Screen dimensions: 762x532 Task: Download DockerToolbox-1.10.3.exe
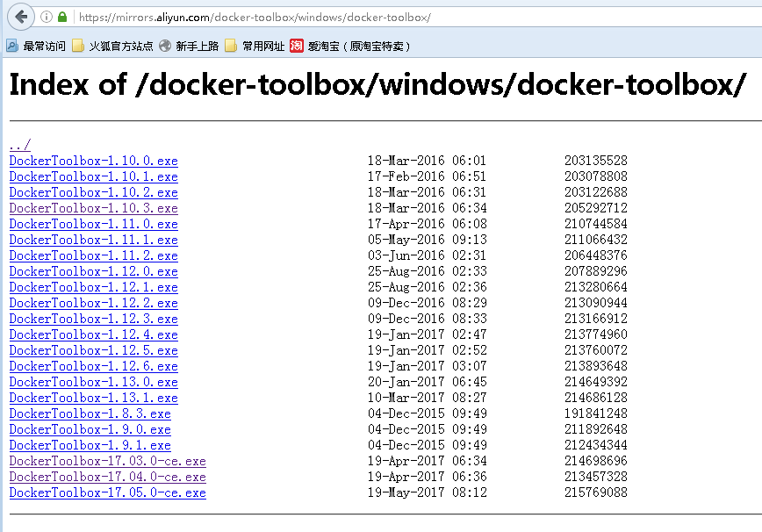(94, 208)
